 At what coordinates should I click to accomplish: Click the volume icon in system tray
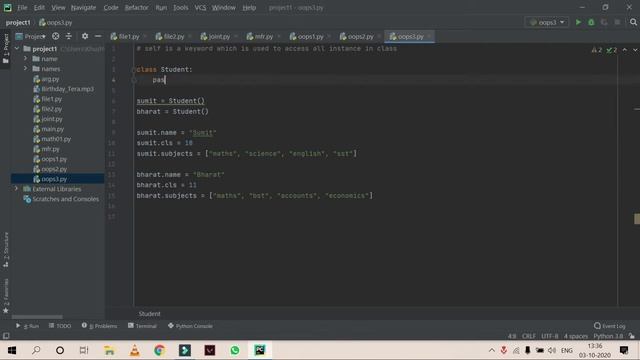[x=552, y=350]
